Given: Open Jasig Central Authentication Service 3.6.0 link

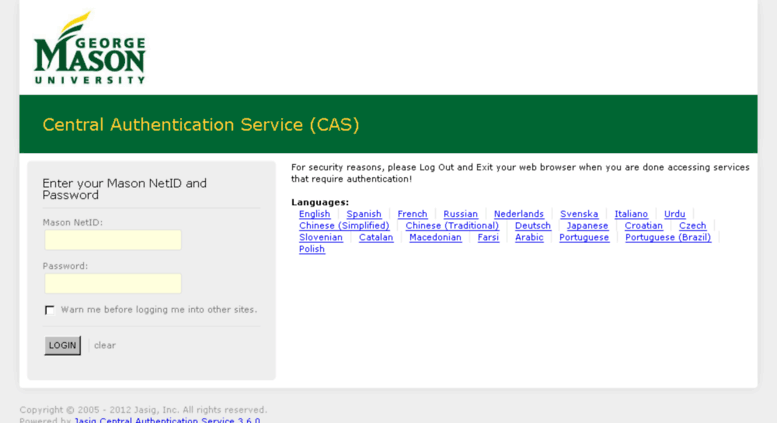Looking at the screenshot, I should click(x=167, y=420).
